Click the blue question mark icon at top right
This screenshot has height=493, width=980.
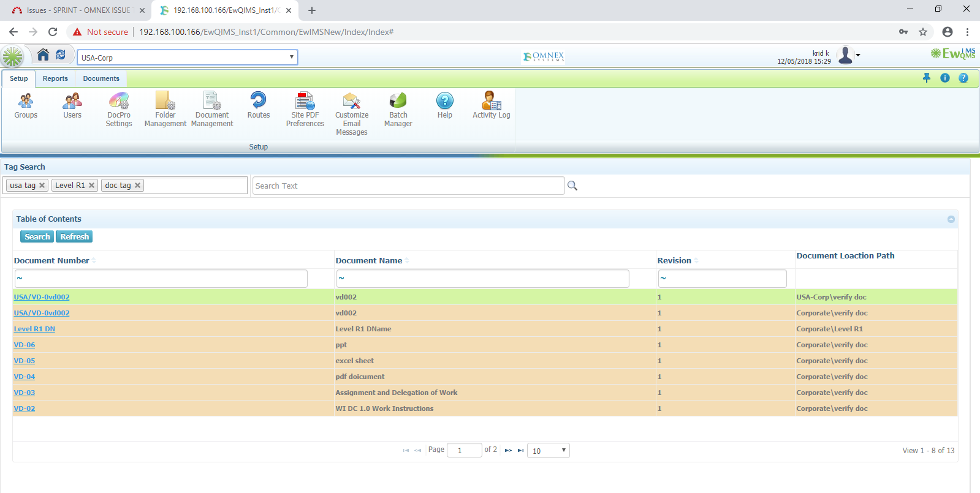click(x=963, y=78)
